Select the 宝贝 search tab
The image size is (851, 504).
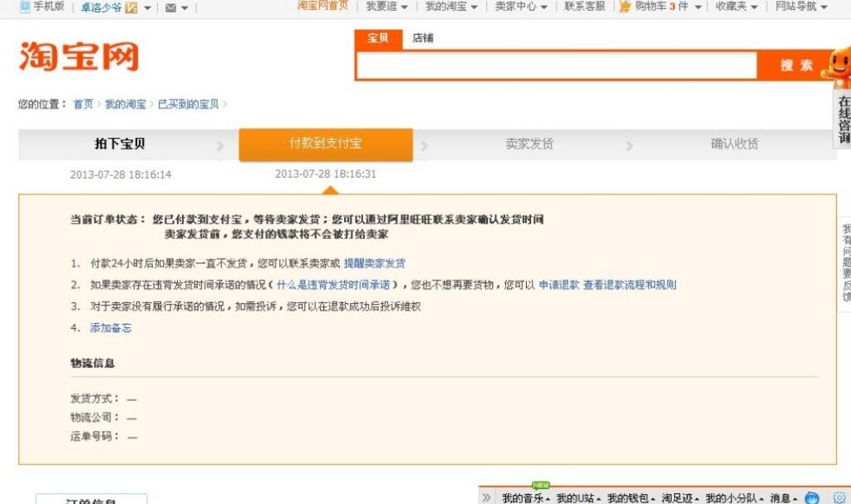point(378,38)
